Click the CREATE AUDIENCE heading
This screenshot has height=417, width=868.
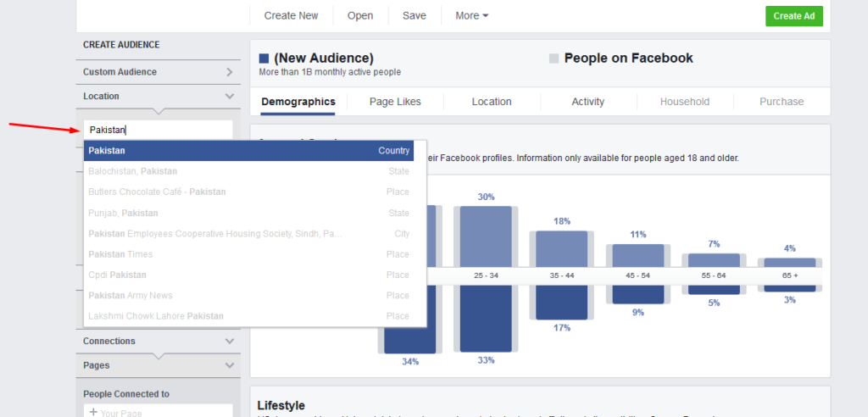click(x=121, y=45)
